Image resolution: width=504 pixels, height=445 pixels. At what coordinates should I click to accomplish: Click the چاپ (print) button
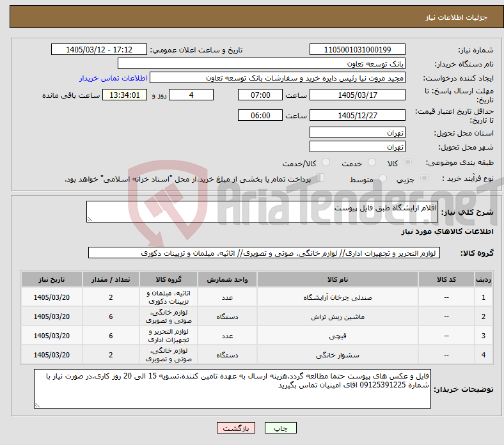(x=280, y=428)
